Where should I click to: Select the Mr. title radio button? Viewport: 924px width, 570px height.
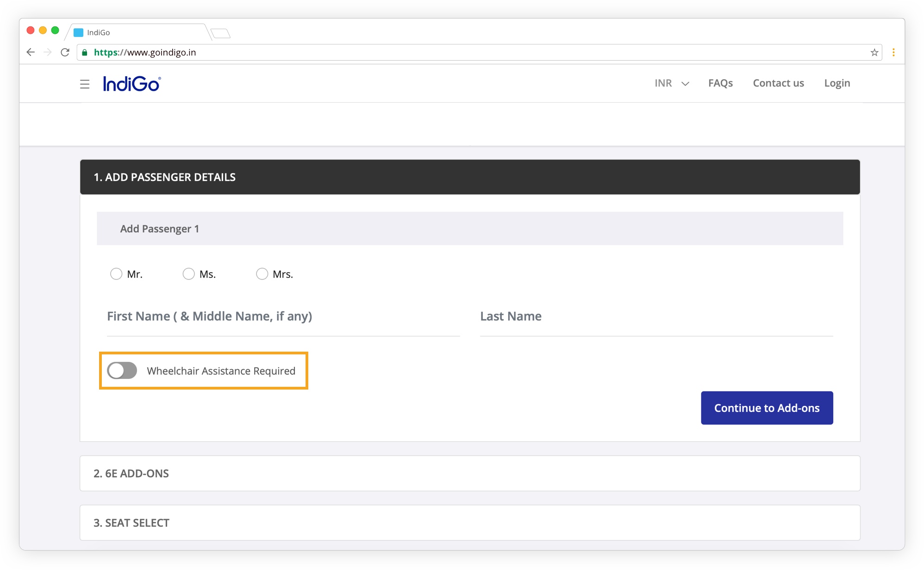click(116, 274)
